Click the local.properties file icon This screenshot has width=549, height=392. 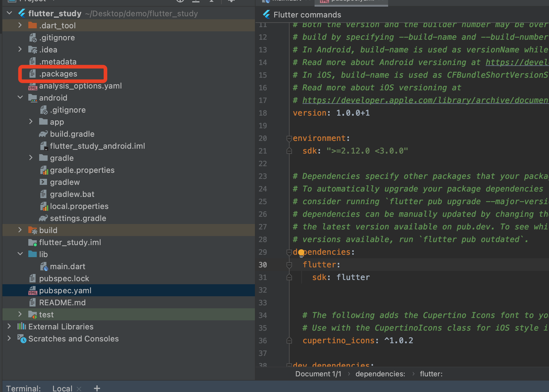click(44, 207)
